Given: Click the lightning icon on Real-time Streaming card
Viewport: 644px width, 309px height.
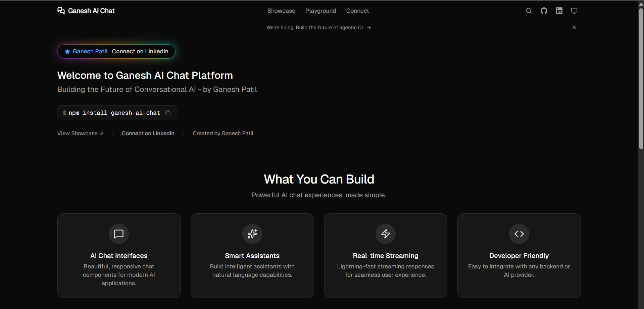Looking at the screenshot, I should click(385, 234).
